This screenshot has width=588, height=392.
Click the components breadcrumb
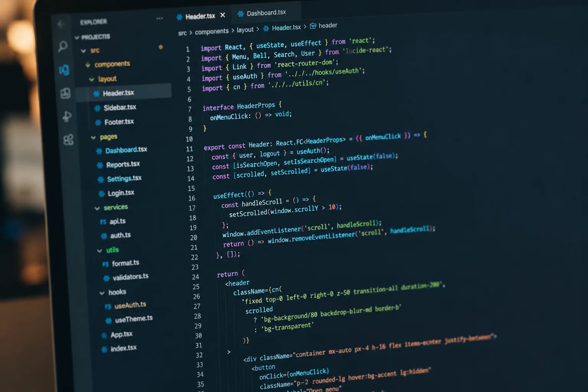212,32
